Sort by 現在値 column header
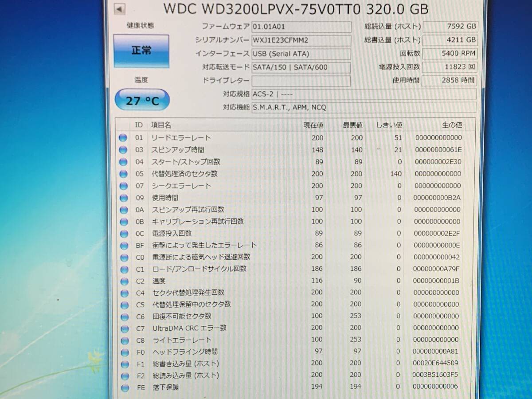This screenshot has width=532, height=399. point(313,125)
